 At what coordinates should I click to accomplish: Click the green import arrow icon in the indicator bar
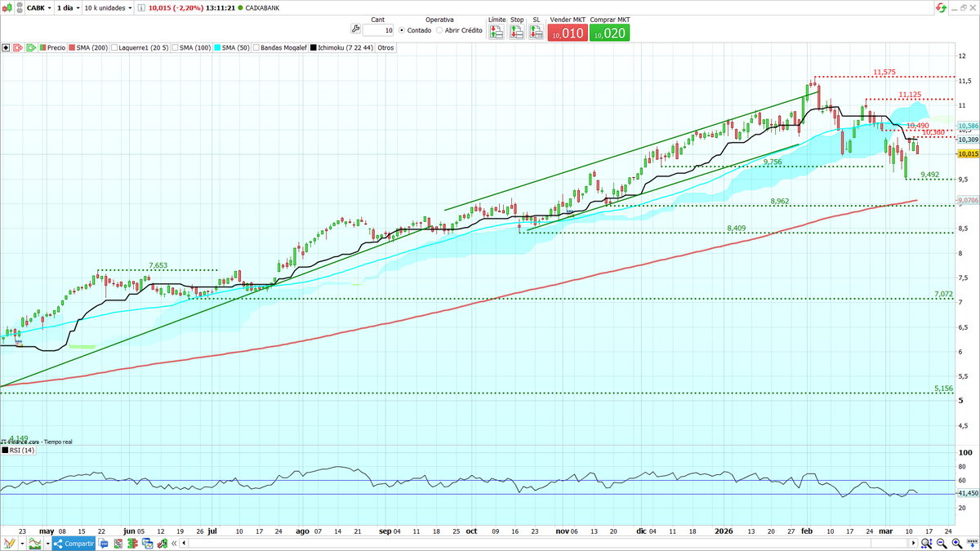[x=32, y=47]
